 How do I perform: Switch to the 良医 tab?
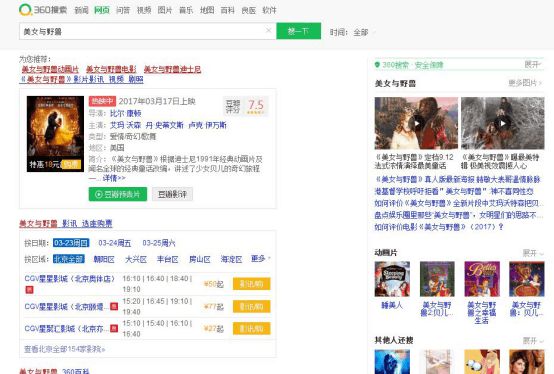[x=248, y=10]
